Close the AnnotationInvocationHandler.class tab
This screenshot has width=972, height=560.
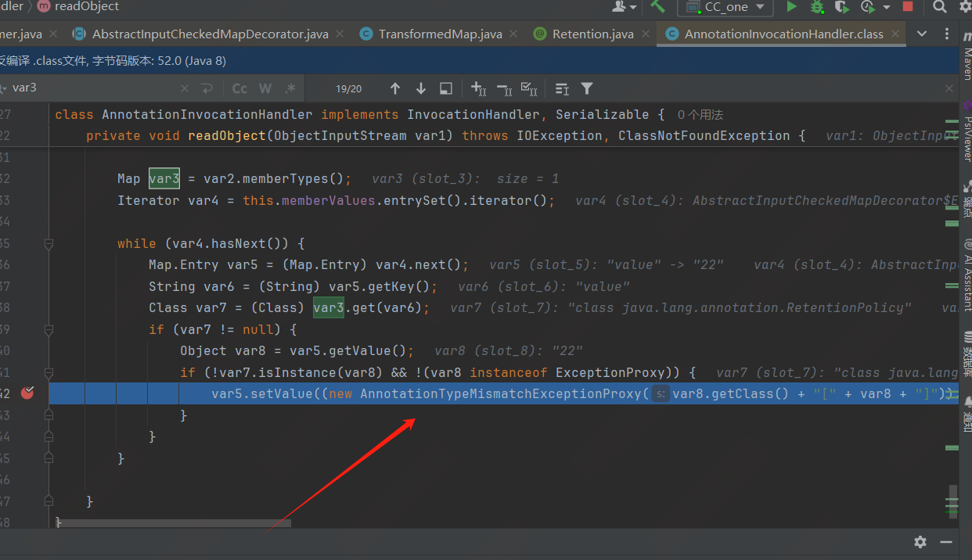coord(895,34)
